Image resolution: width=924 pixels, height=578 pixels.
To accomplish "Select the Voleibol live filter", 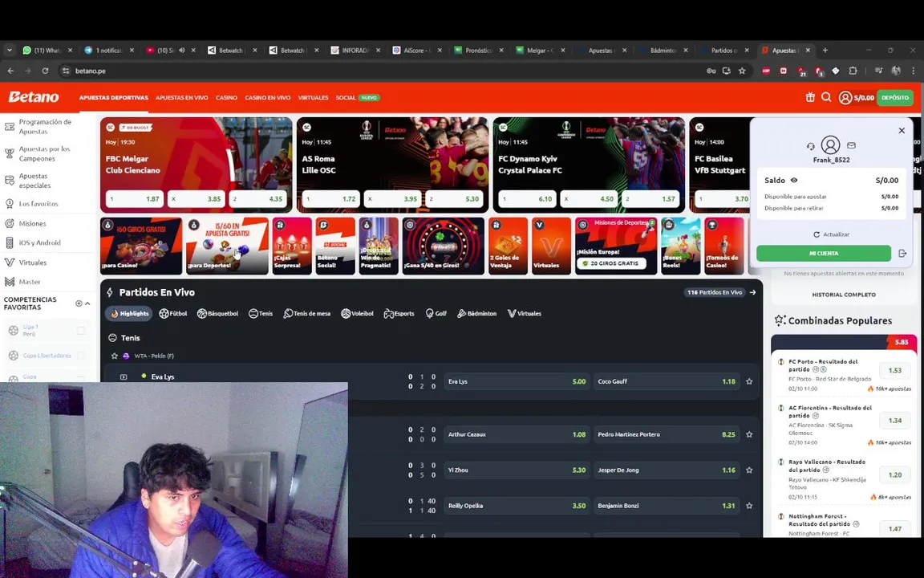I will pos(357,314).
